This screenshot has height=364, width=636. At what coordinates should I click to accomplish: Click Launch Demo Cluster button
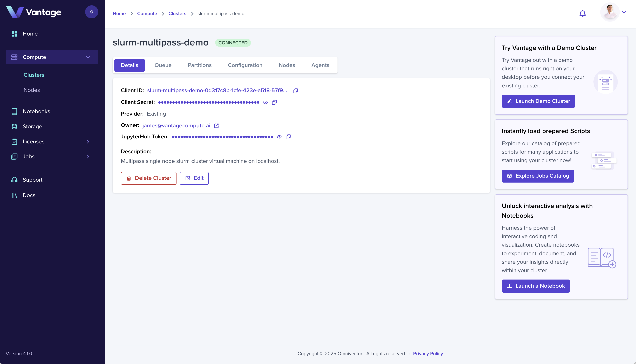(538, 101)
